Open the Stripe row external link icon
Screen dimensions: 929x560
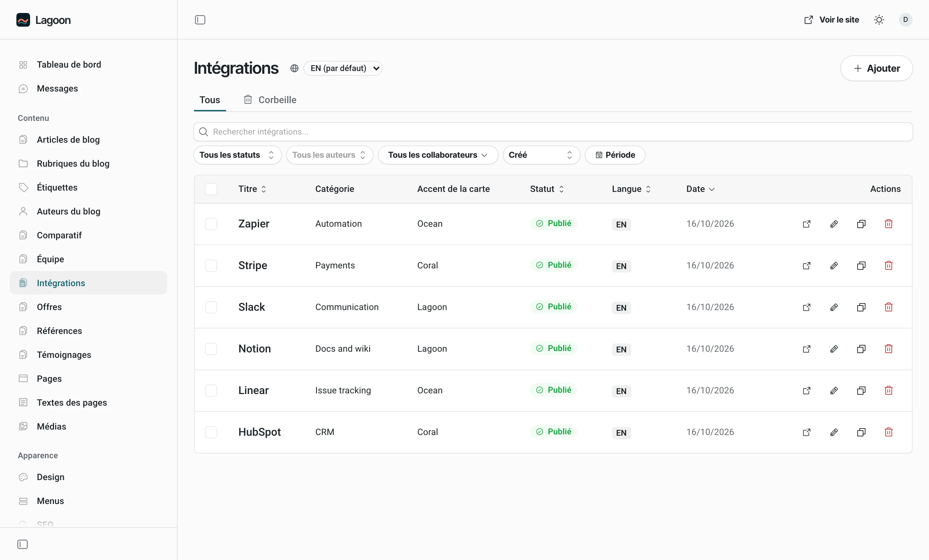[806, 266]
